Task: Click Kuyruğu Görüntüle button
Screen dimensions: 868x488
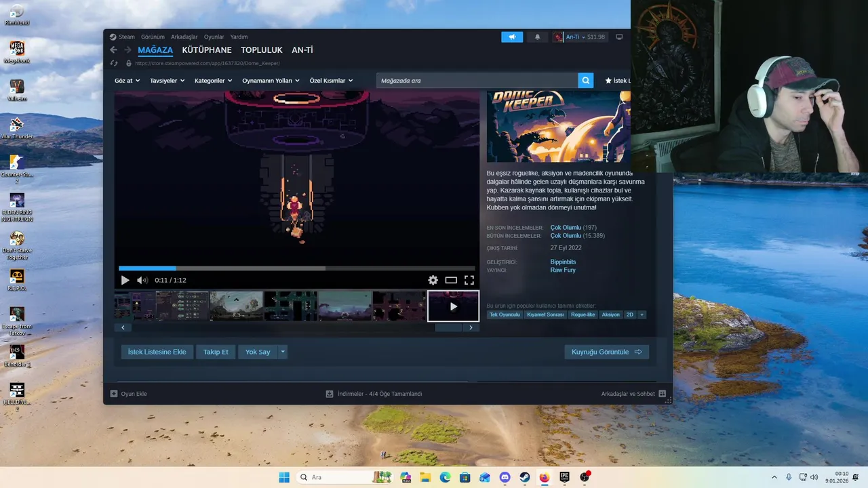Action: 607,352
